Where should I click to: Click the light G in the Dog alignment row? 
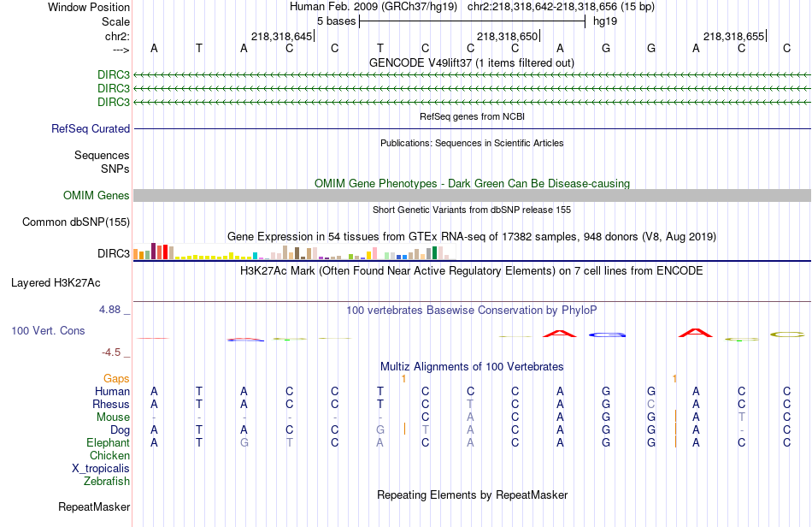click(380, 430)
